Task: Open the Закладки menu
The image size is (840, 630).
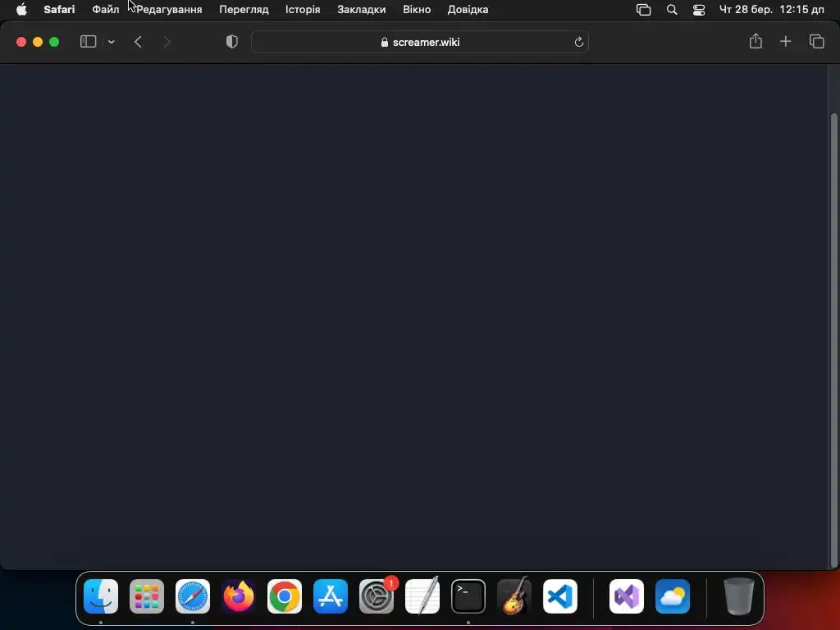Action: click(x=362, y=10)
